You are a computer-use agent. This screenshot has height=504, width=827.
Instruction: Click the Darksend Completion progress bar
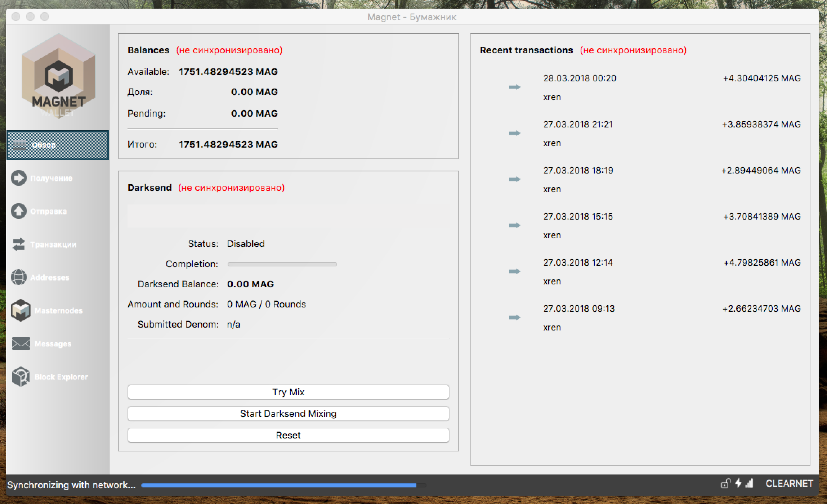pos(282,264)
